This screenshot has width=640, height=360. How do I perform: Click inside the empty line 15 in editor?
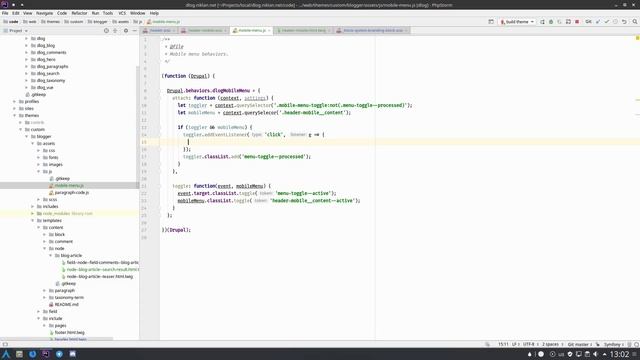click(400, 142)
